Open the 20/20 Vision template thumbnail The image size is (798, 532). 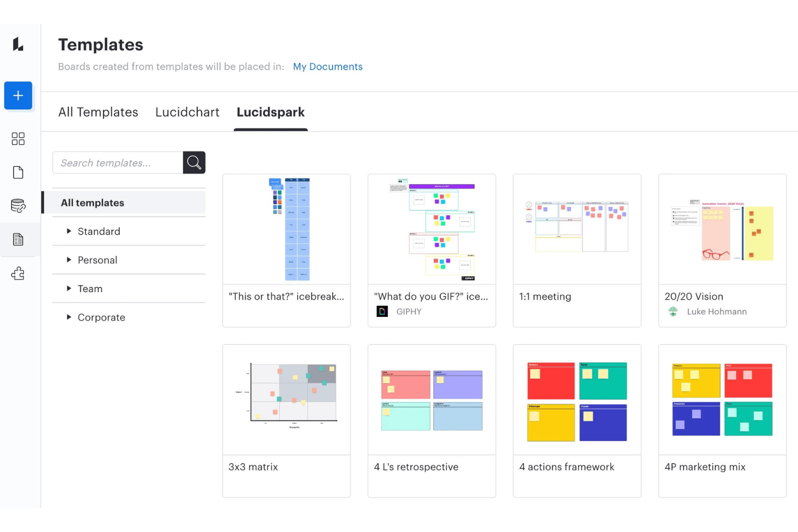click(x=723, y=229)
